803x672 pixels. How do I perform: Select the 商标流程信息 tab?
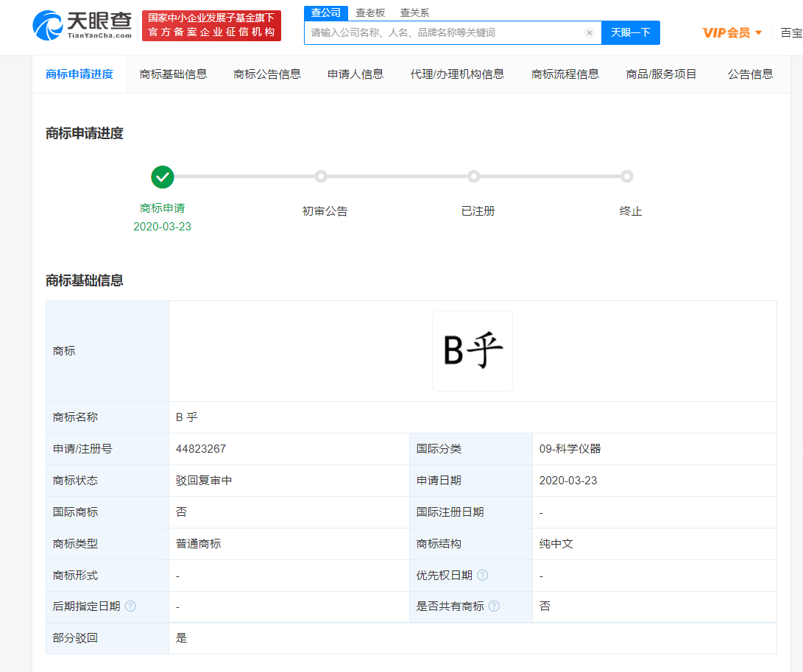(x=565, y=74)
